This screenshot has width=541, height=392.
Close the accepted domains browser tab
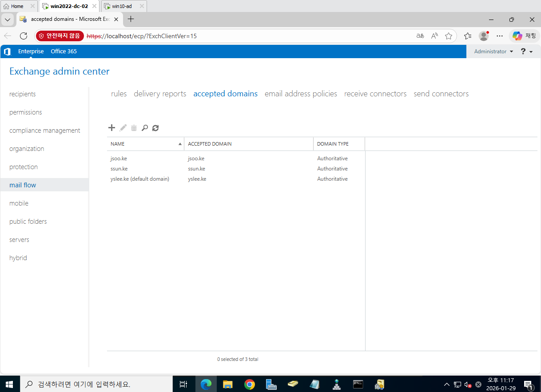pyautogui.click(x=117, y=20)
